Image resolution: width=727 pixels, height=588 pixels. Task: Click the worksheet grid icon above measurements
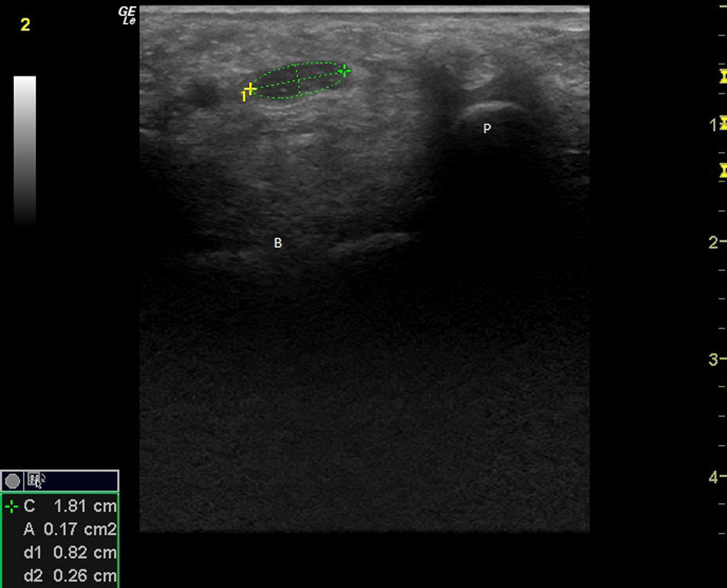36,480
